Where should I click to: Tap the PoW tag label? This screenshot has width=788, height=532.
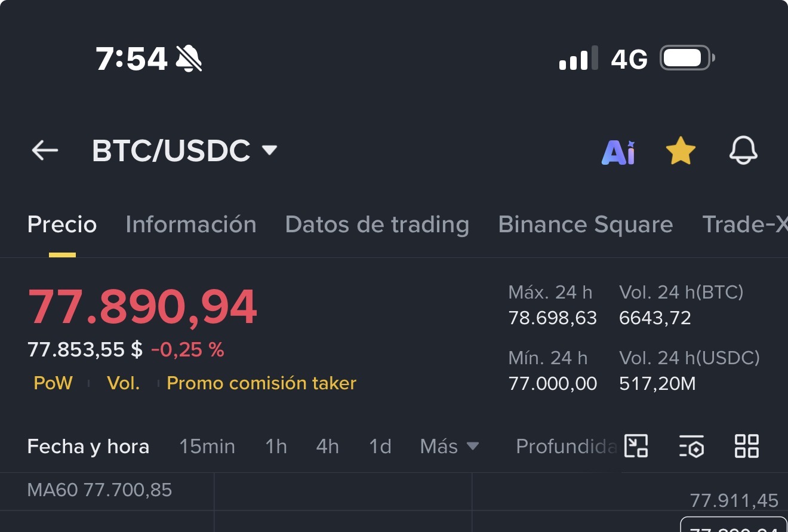tap(53, 383)
